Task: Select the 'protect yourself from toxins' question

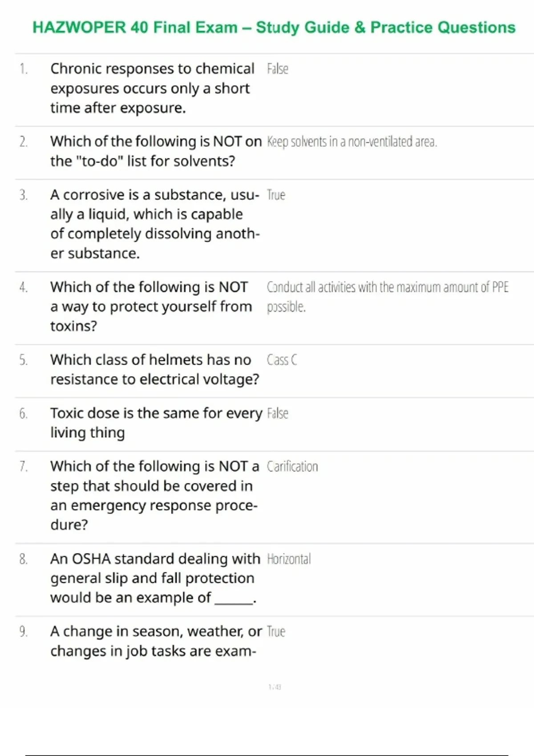Action: (151, 306)
